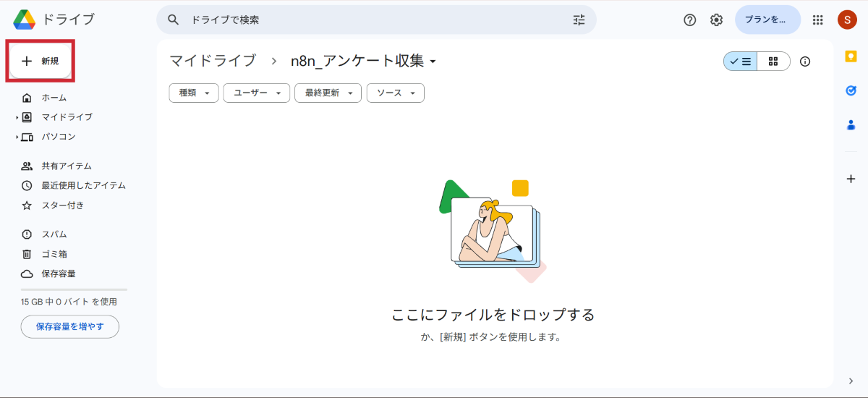868x398 pixels.
Task: Open Google Tasks in the side panel
Action: pos(851,90)
